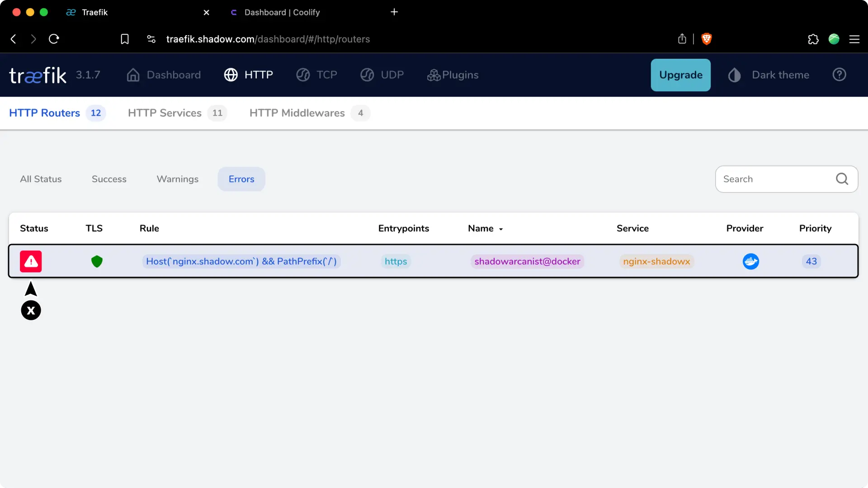This screenshot has height=488, width=868.
Task: Close the Traefik browser tab
Action: (206, 12)
